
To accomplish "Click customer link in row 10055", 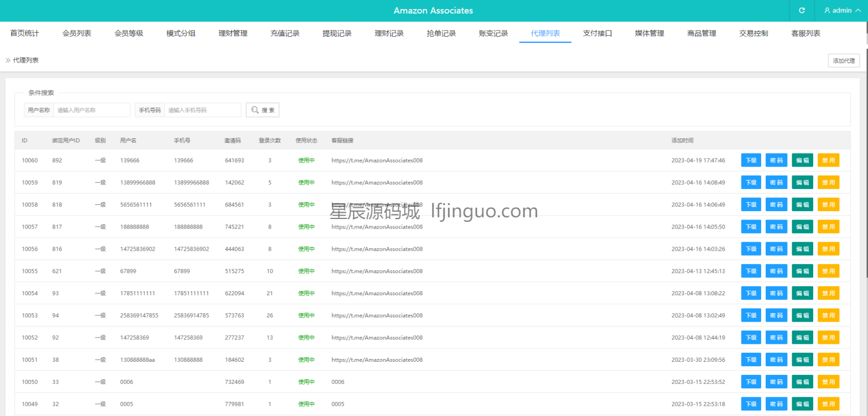I will pos(377,271).
